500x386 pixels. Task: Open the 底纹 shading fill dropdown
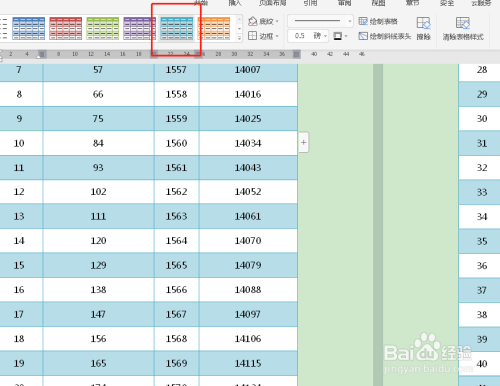click(x=263, y=21)
